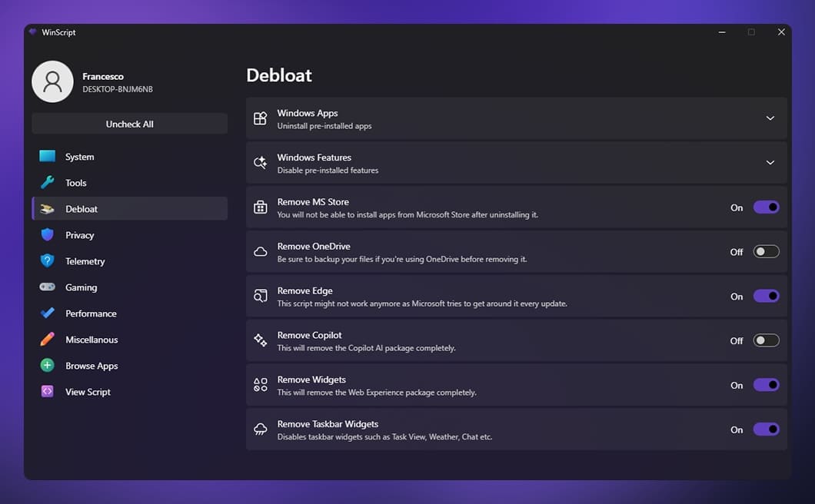Select the Privacy shield icon
The image size is (815, 504).
coord(48,235)
